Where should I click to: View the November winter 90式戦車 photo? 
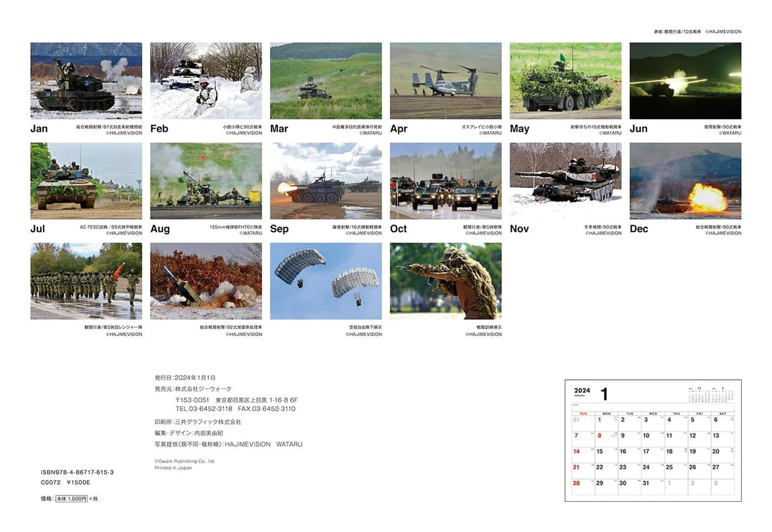[x=565, y=181]
